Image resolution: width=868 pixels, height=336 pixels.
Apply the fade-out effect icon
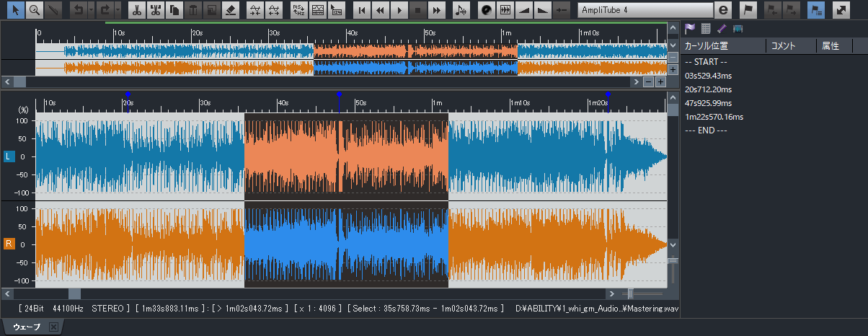543,10
